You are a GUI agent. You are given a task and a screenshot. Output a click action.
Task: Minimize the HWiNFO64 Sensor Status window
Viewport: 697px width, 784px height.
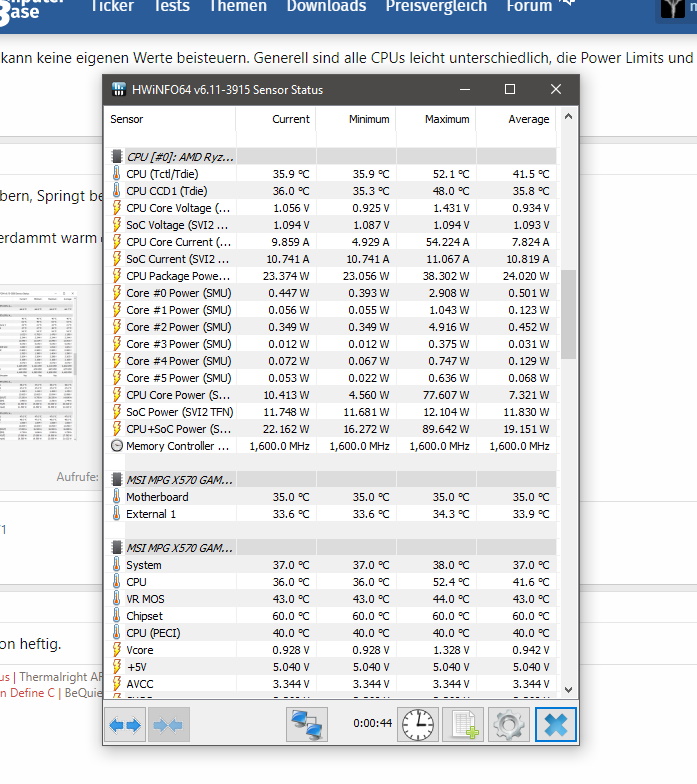[464, 89]
